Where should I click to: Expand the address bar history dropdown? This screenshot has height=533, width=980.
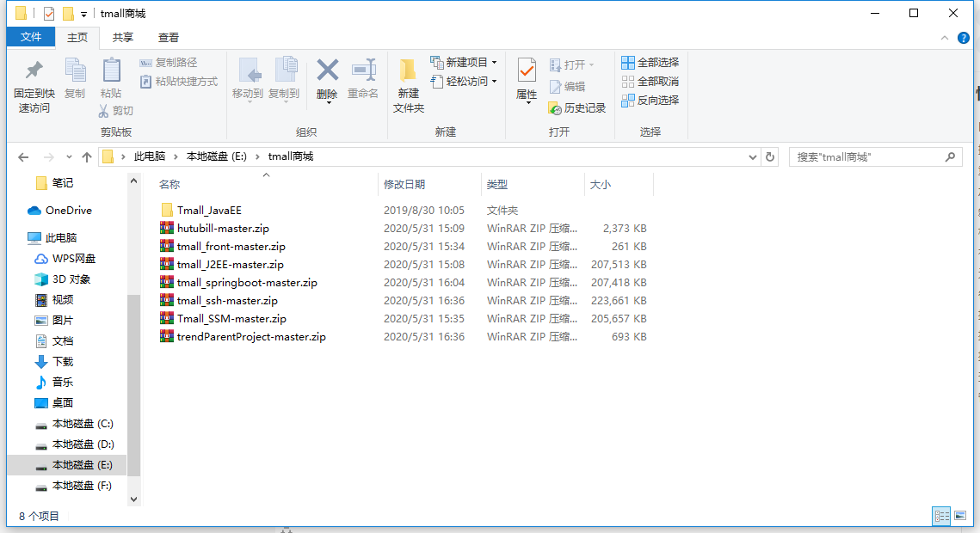[752, 156]
